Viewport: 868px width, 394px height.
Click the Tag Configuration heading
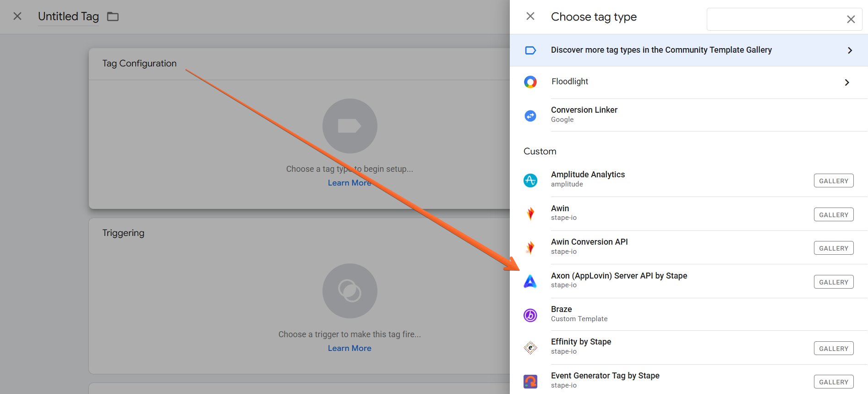coord(139,63)
